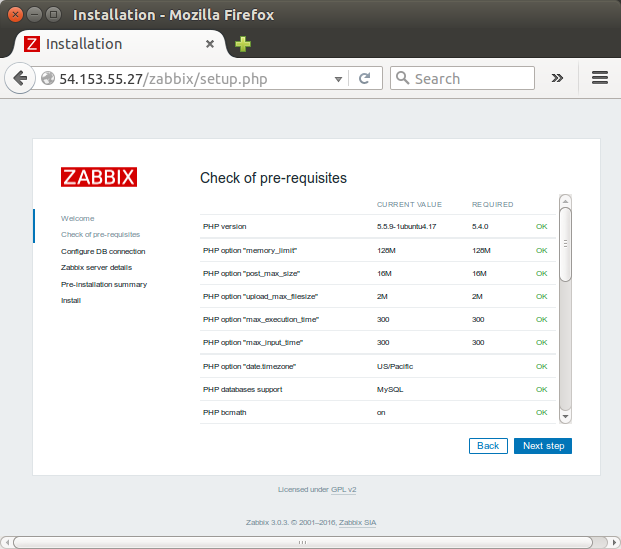Click the "MySQL" value
This screenshot has height=549, width=621.
click(x=390, y=389)
